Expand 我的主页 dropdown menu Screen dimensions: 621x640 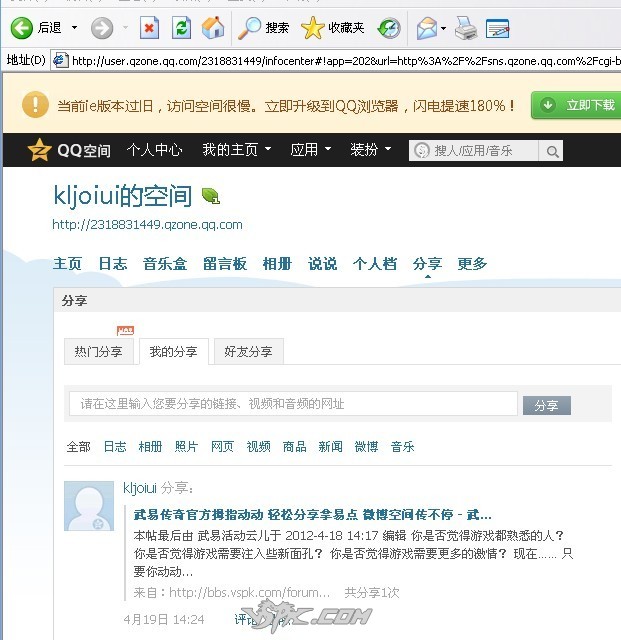pos(237,149)
